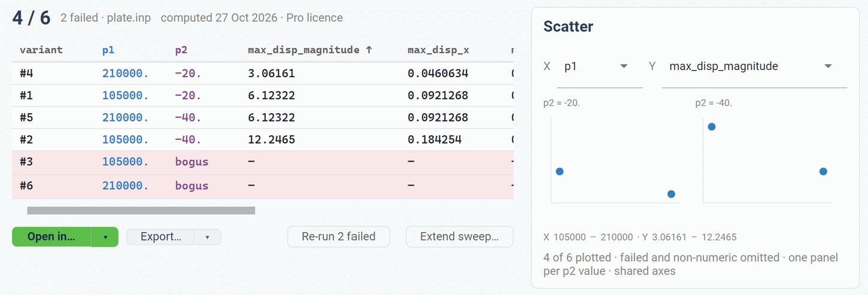Click the 6.12322 value in row #1

click(x=271, y=96)
